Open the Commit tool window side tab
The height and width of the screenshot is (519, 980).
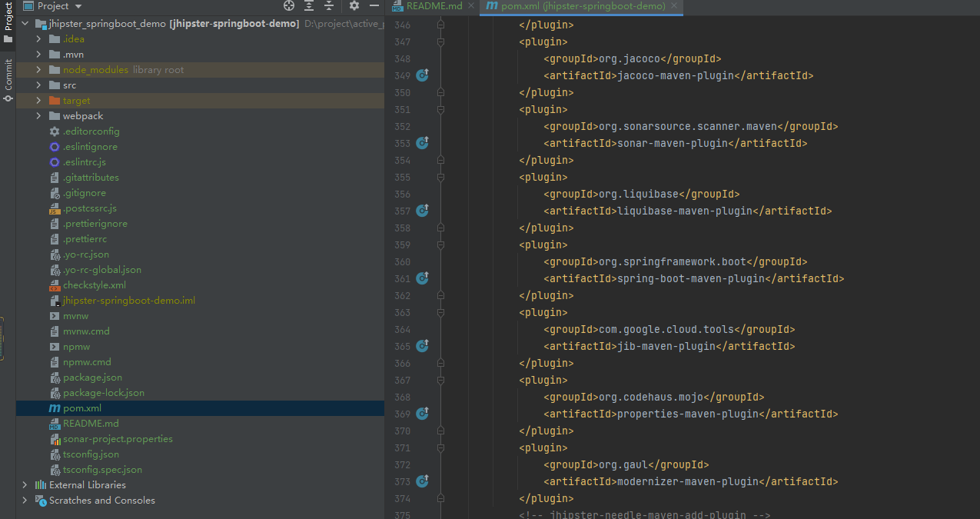coord(8,80)
